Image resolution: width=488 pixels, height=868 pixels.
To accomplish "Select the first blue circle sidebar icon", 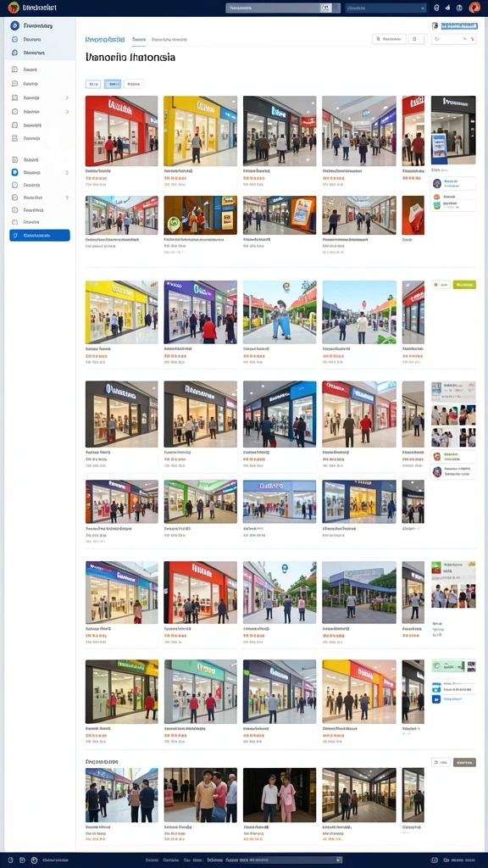I will (x=15, y=25).
